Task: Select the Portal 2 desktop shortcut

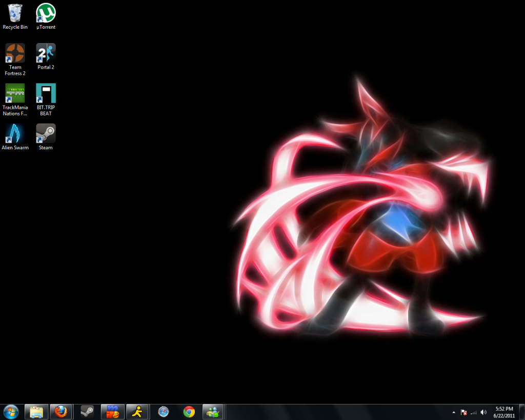Action: [46, 56]
